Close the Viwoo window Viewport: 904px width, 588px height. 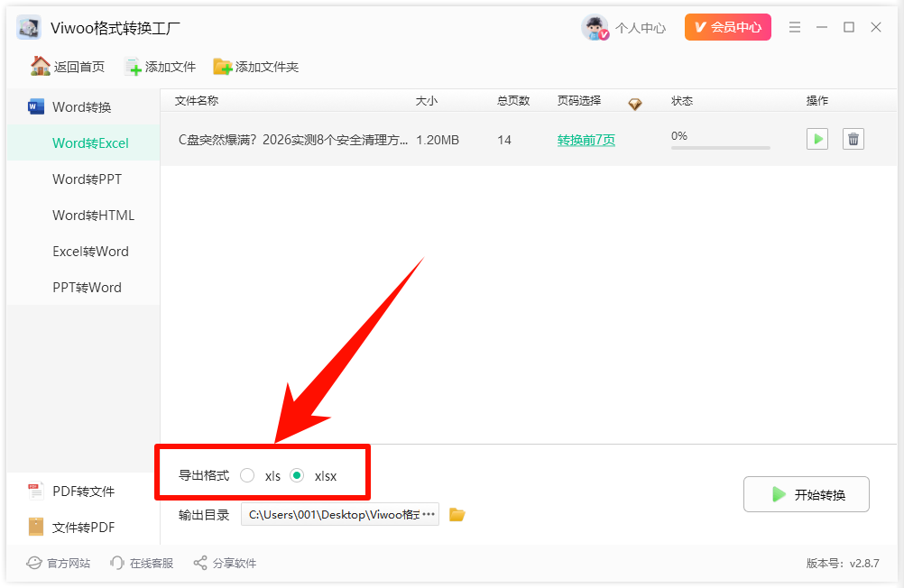(x=876, y=27)
